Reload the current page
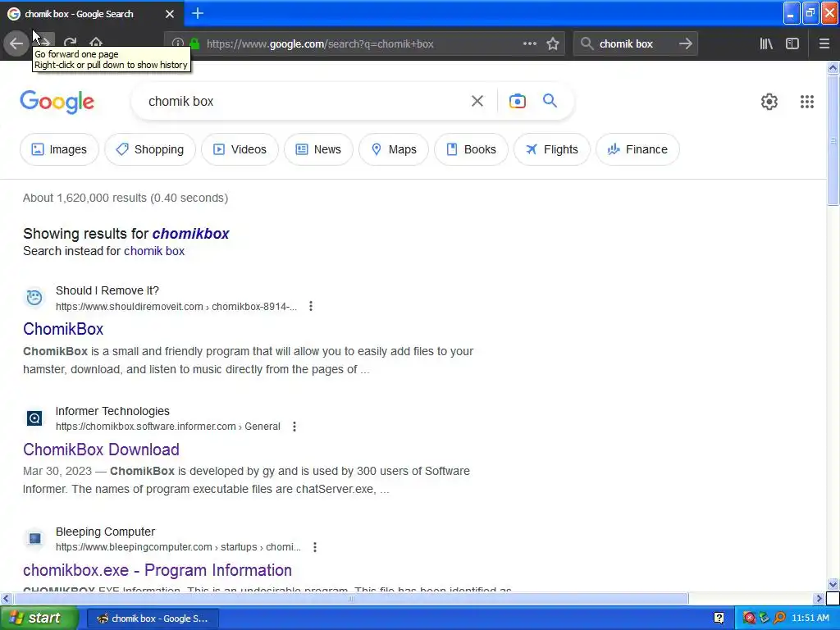This screenshot has width=840, height=630. 71,43
